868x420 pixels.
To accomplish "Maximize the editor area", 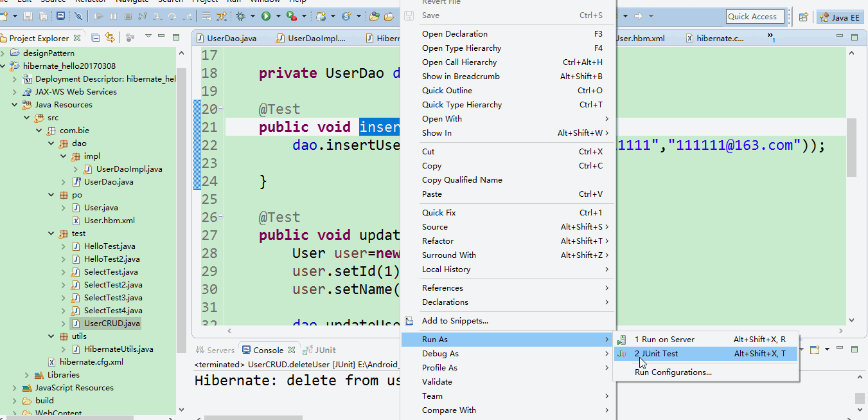I will (x=855, y=38).
